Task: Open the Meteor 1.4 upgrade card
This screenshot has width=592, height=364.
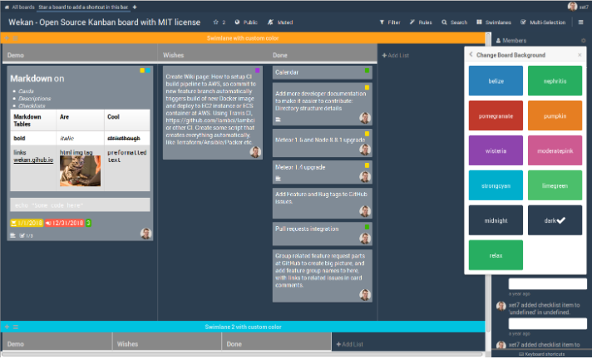Action: 322,172
